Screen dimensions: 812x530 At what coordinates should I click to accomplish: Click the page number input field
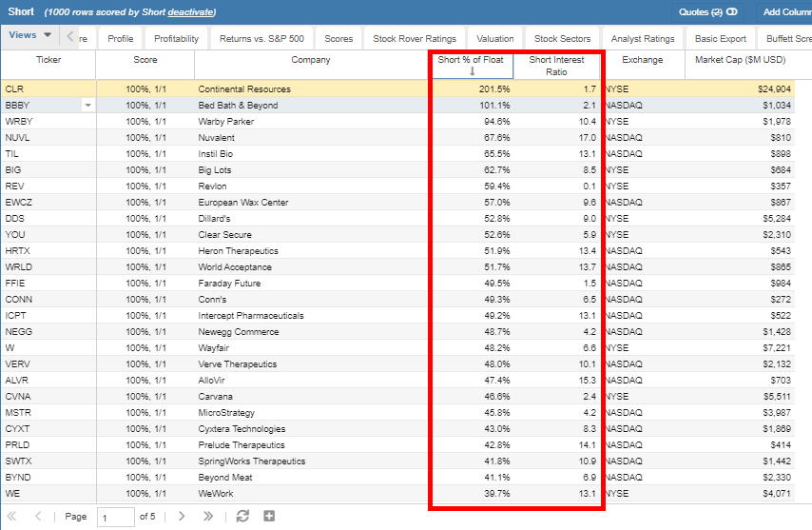click(117, 518)
